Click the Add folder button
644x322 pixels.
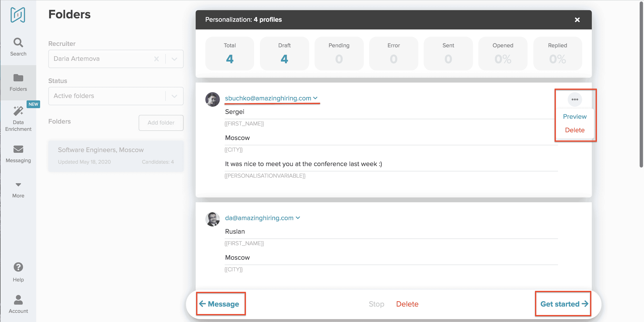pos(161,123)
